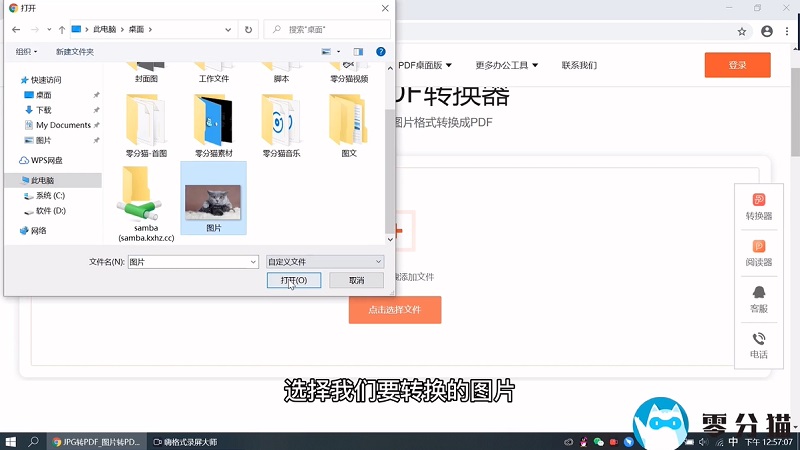Open the file dialog help icon
The height and width of the screenshot is (450, 800).
(380, 51)
